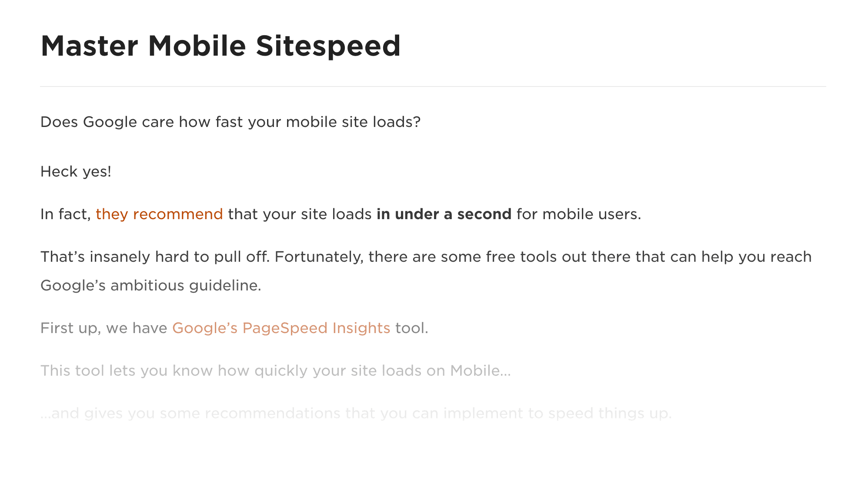Open the 'they recommend' link

coord(159,214)
